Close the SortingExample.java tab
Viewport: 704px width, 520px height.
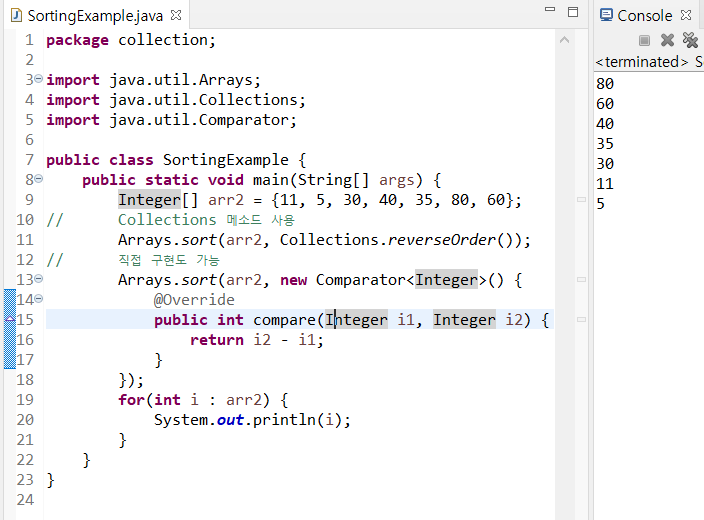click(176, 15)
